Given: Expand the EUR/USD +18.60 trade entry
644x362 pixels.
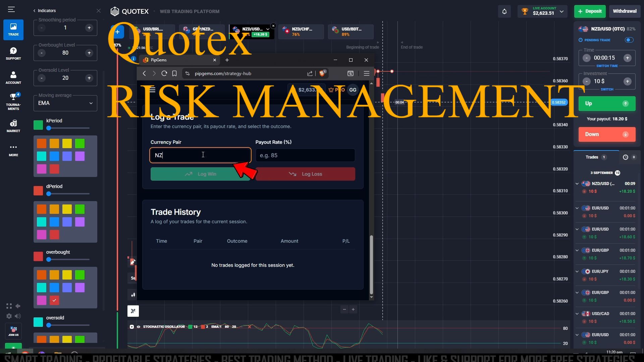Looking at the screenshot, I should pos(577,229).
